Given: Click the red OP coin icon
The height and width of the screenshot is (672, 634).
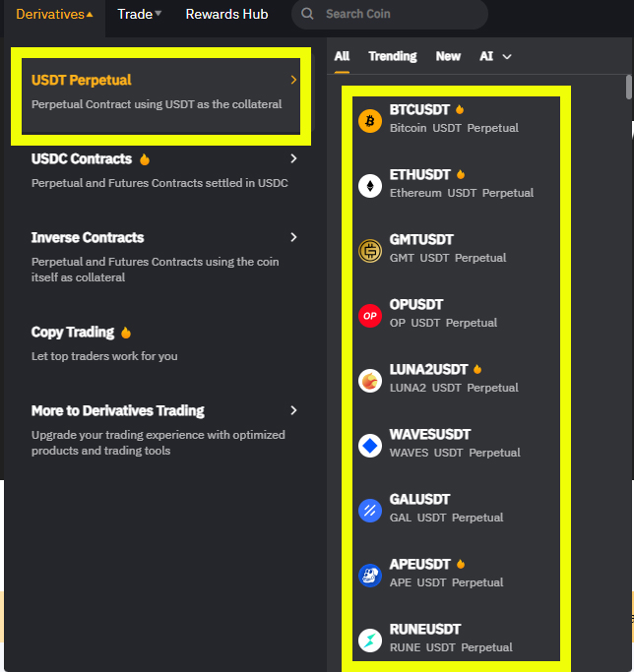Looking at the screenshot, I should 370,316.
